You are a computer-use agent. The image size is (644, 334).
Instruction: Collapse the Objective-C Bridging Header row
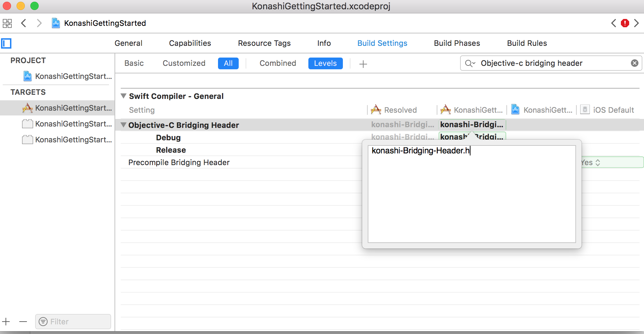[123, 125]
